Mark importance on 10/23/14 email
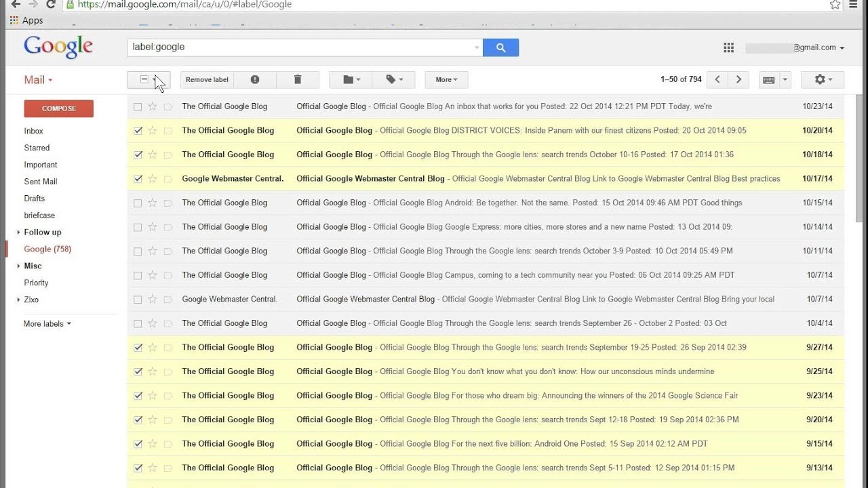 click(x=168, y=106)
